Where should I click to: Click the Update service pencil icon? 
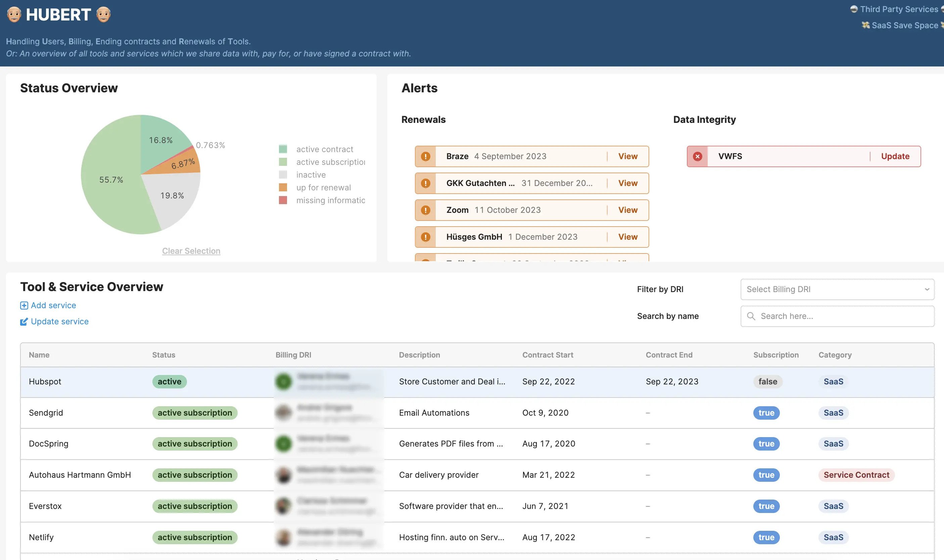(x=24, y=322)
